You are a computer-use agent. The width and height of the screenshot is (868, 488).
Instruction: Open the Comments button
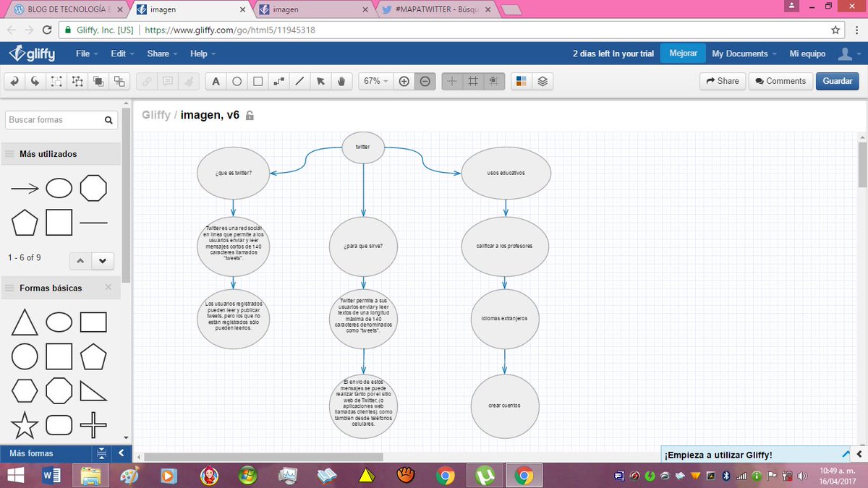[780, 81]
